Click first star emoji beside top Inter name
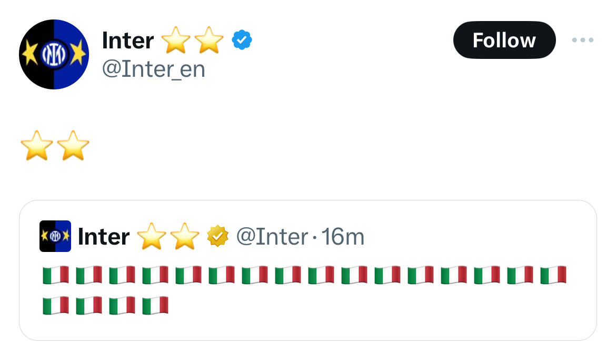 pyautogui.click(x=176, y=40)
